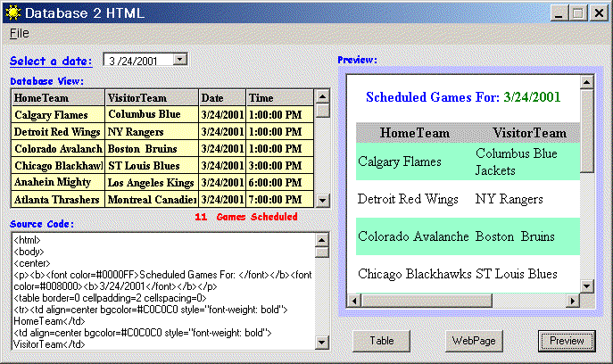Click preview pane scroll right arrow
Image resolution: width=613 pixels, height=364 pixels.
573,301
